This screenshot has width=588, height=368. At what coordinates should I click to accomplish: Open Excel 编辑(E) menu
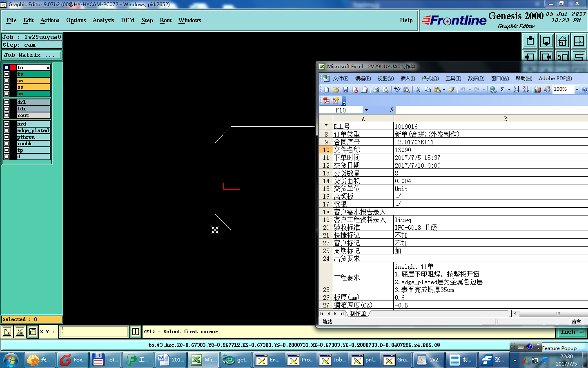coord(363,79)
